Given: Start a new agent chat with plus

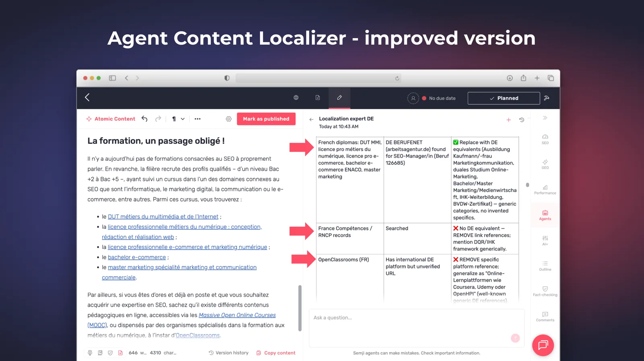Looking at the screenshot, I should tap(509, 120).
